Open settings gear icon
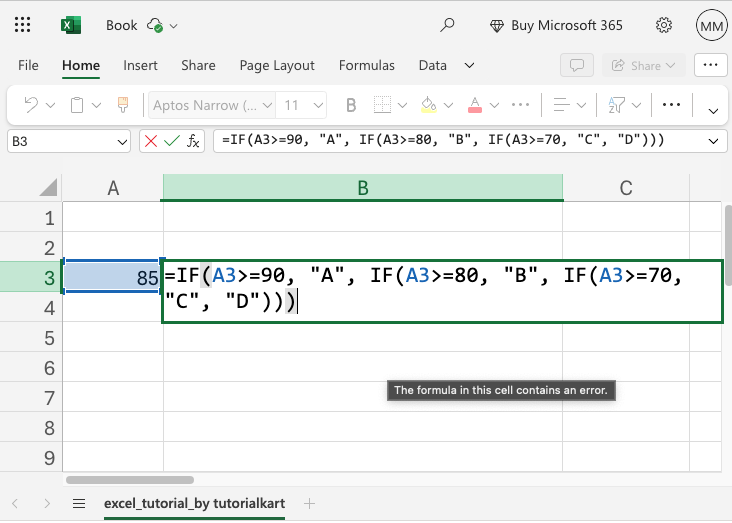The height and width of the screenshot is (523, 732). point(663,25)
